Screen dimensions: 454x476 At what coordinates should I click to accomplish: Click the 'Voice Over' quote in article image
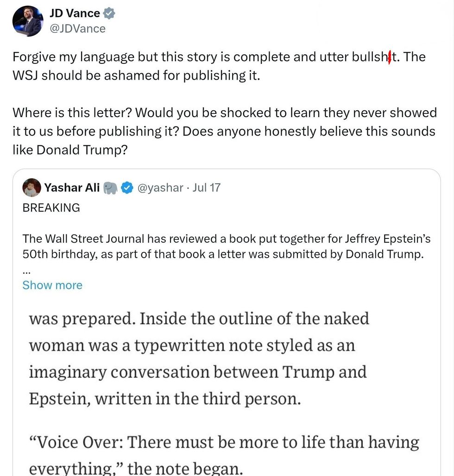224,443
